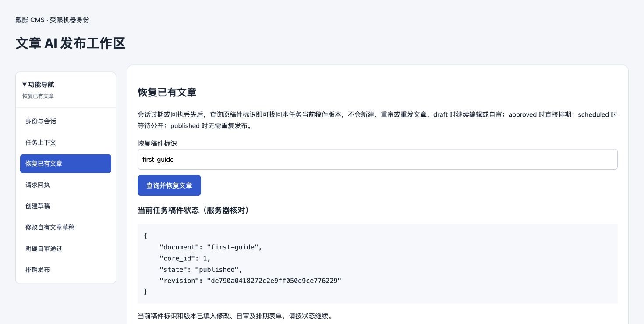Go to 任务上下文 in the sidebar

pyautogui.click(x=66, y=142)
